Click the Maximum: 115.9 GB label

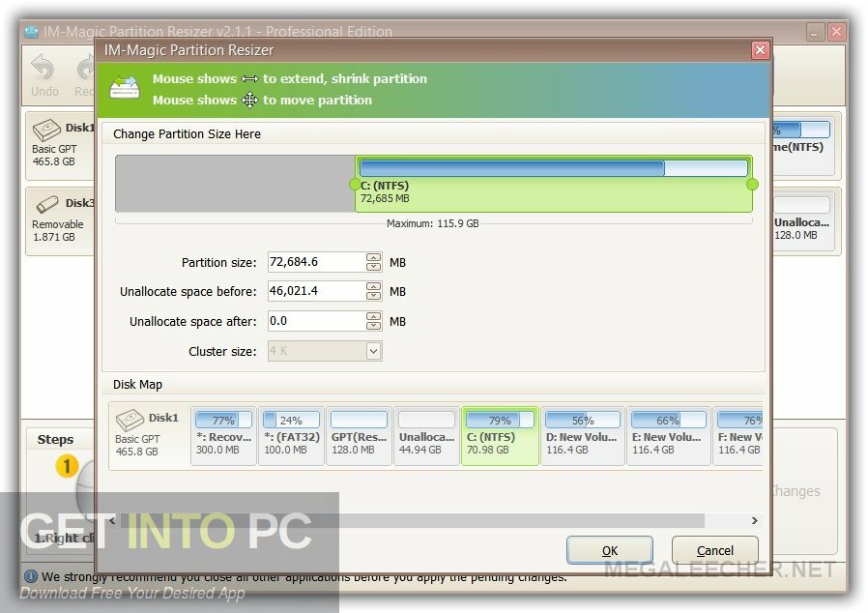point(432,223)
